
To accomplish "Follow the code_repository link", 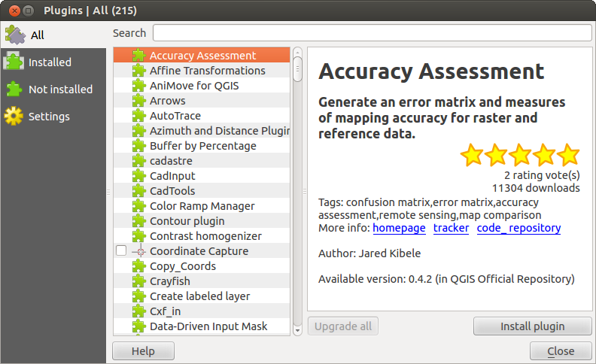I will pyautogui.click(x=518, y=228).
